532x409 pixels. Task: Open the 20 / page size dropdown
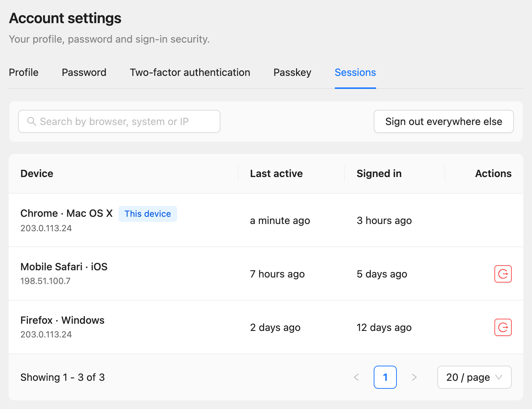(474, 377)
